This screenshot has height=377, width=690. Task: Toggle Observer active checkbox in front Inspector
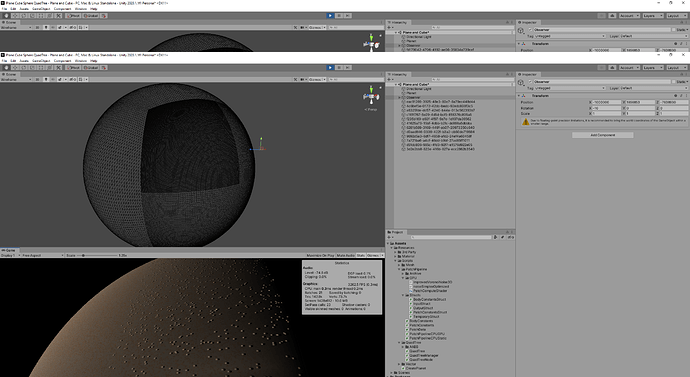click(530, 82)
